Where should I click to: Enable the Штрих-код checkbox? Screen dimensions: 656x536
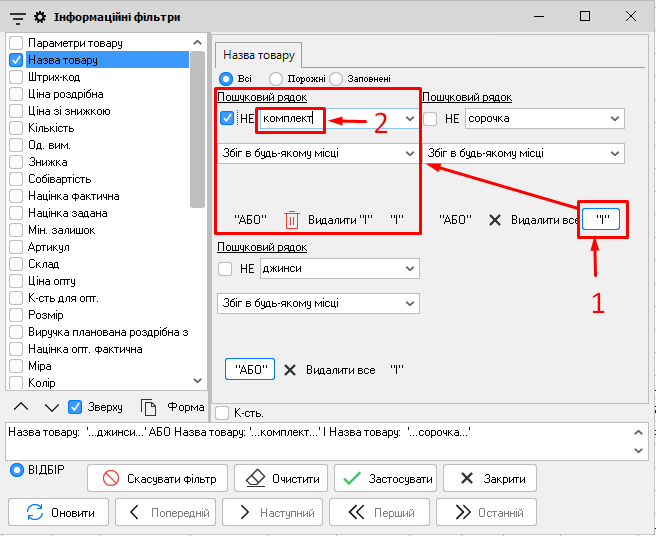point(16,77)
